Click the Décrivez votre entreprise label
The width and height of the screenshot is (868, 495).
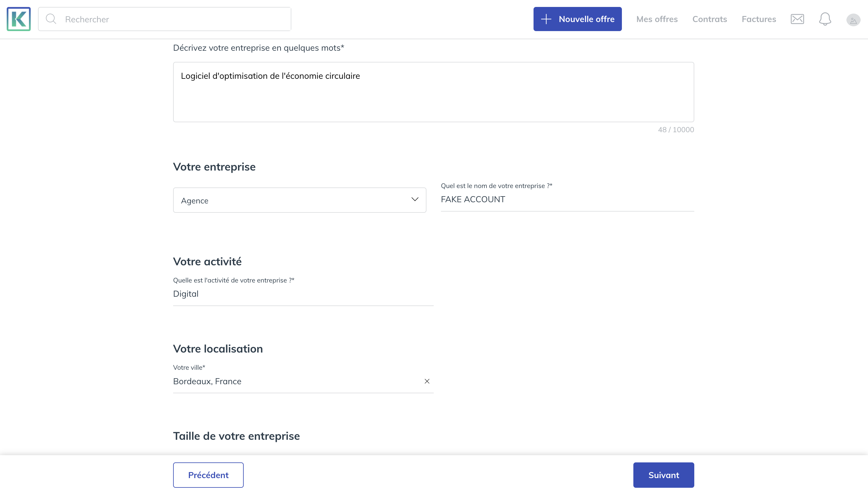[258, 48]
